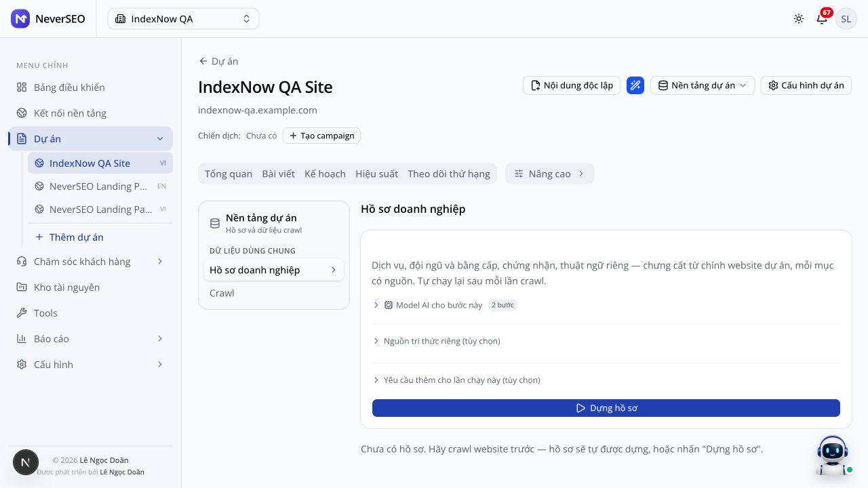
Task: Click the round N badge at bottom left
Action: pos(25,462)
